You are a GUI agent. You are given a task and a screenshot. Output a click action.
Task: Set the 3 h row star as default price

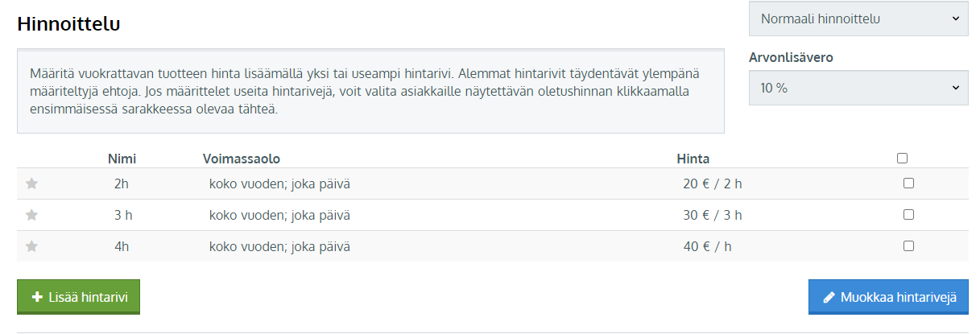click(x=32, y=215)
